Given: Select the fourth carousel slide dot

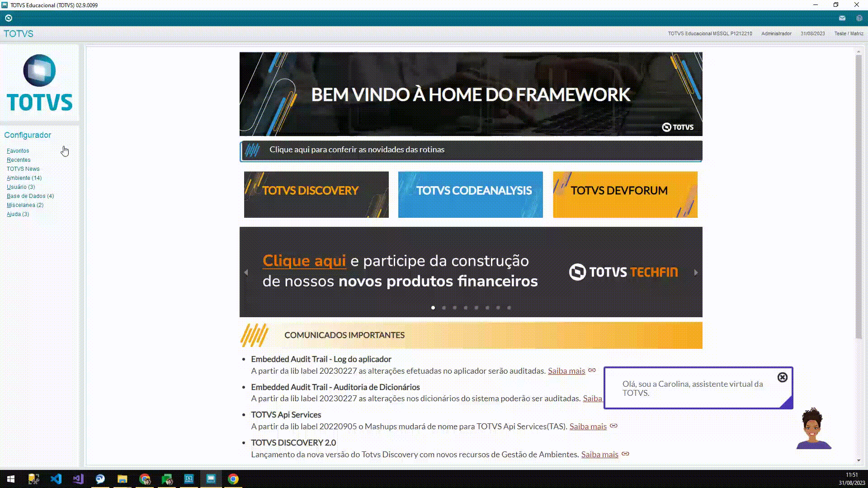Looking at the screenshot, I should pos(466,308).
